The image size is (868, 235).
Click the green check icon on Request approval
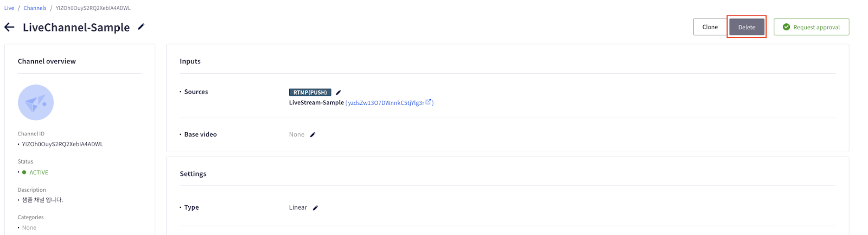(x=786, y=27)
